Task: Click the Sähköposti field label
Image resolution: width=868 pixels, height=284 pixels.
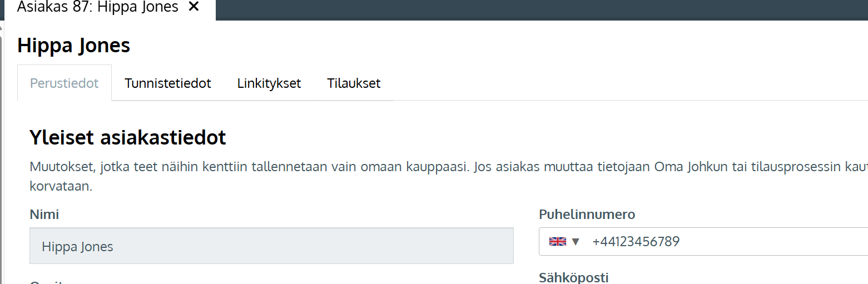Action: tap(574, 277)
